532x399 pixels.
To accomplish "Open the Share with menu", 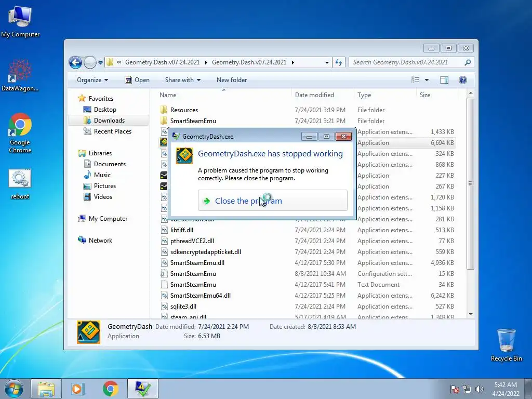I will click(183, 80).
